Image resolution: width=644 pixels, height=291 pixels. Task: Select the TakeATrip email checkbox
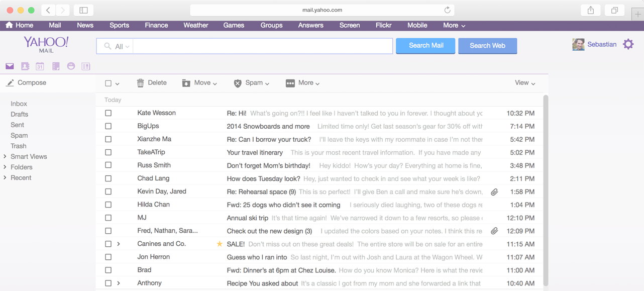pos(108,152)
